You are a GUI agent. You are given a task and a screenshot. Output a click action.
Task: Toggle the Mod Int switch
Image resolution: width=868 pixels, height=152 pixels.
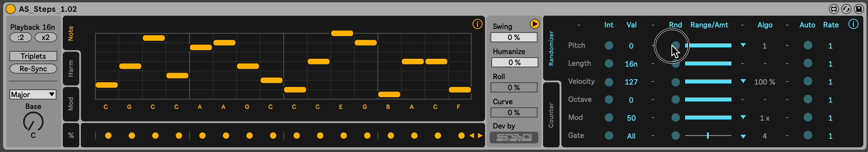[x=609, y=118]
